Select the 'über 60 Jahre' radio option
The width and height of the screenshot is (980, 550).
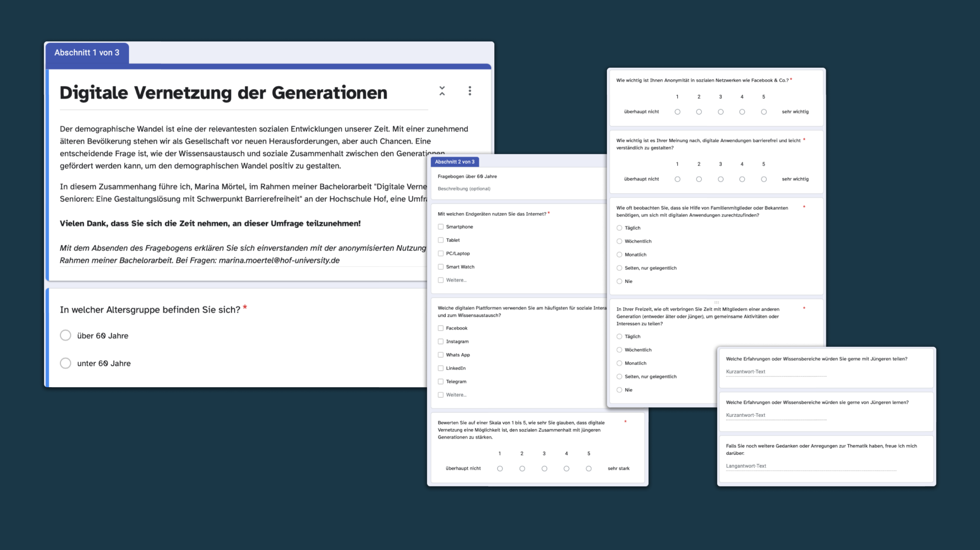[65, 336]
